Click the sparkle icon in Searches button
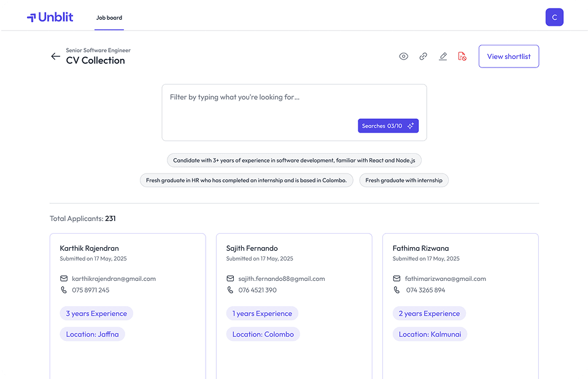Image resolution: width=588 pixels, height=379 pixels. [411, 126]
